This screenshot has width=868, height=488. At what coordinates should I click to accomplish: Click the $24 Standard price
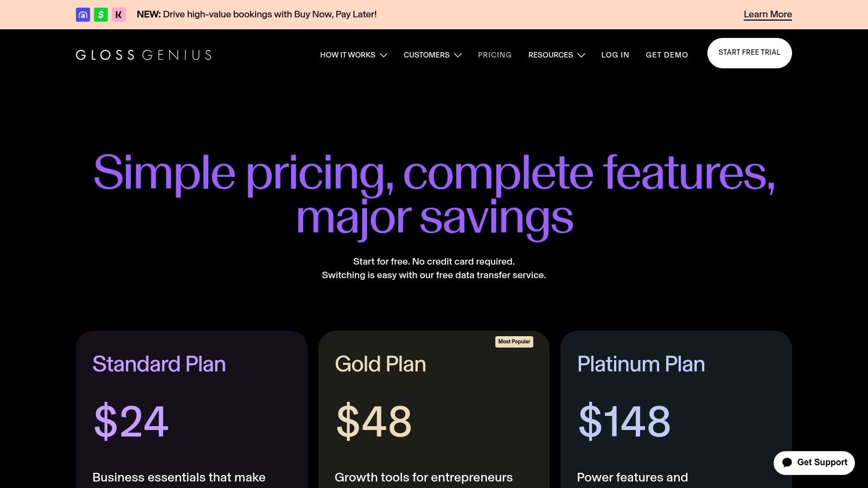click(131, 421)
